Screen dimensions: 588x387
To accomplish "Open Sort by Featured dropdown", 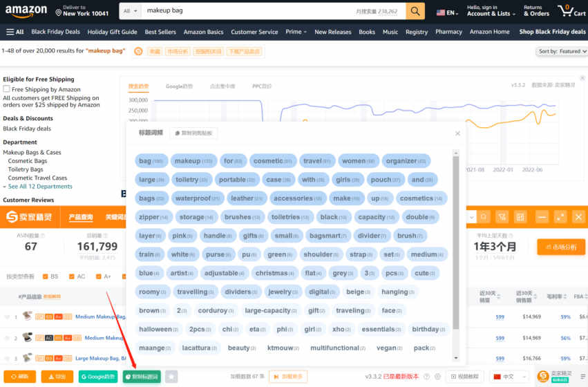I will pos(562,51).
